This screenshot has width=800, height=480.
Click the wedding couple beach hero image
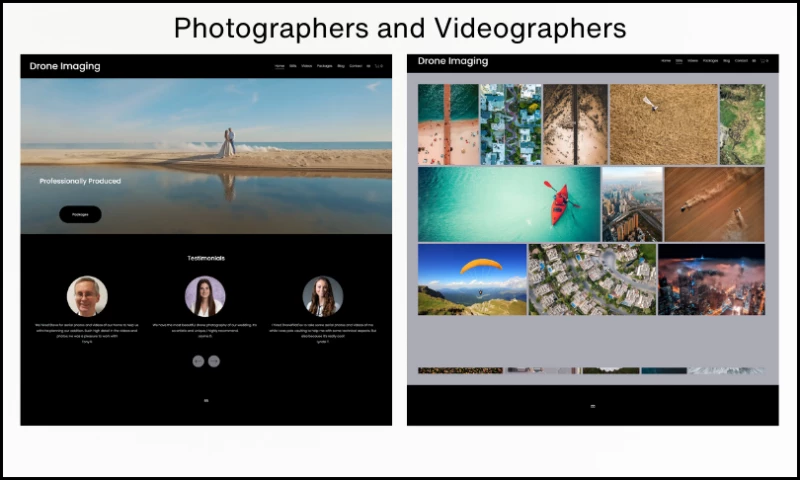pyautogui.click(x=206, y=156)
